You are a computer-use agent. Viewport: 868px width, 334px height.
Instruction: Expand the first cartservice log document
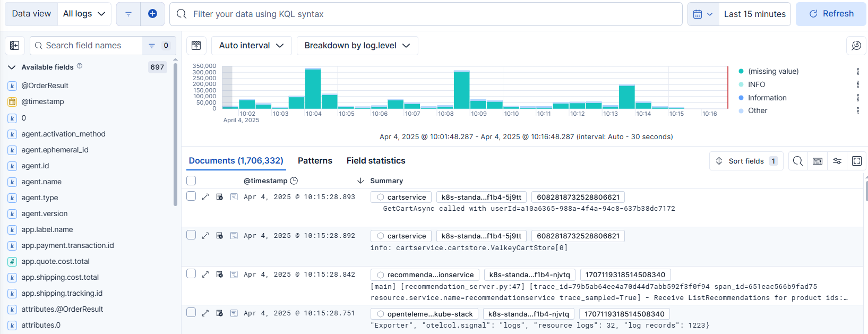point(205,197)
